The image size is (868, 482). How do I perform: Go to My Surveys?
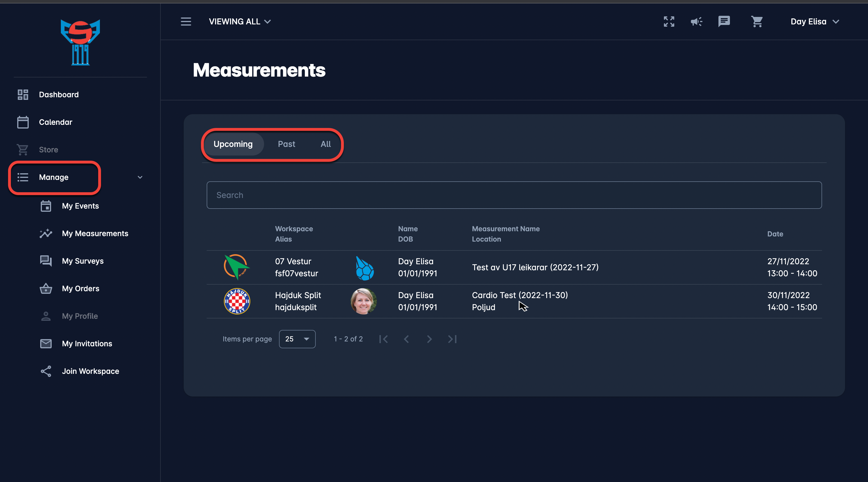click(x=83, y=261)
